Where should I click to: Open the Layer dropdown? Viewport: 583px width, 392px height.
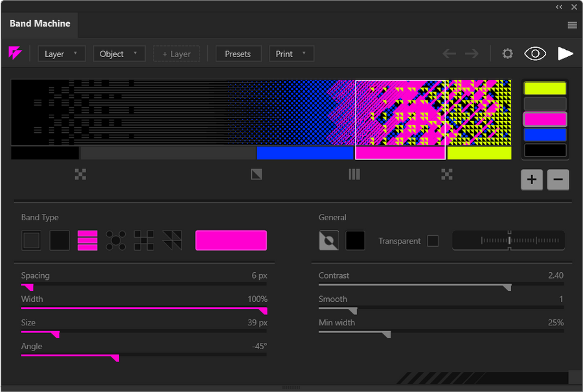pyautogui.click(x=62, y=54)
